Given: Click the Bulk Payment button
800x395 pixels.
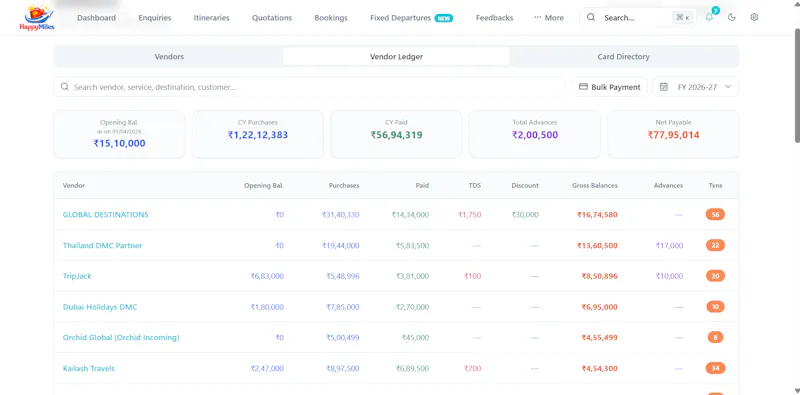Looking at the screenshot, I should tap(610, 87).
